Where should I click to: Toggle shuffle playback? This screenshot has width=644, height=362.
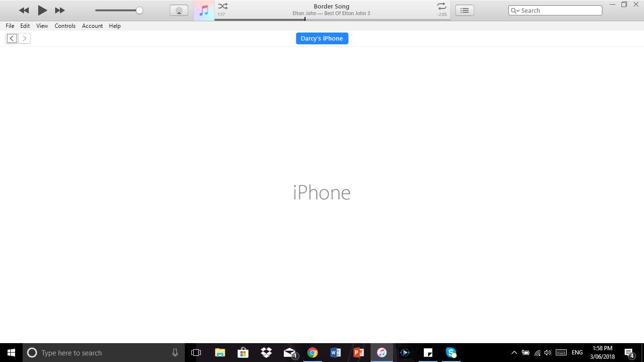(223, 6)
